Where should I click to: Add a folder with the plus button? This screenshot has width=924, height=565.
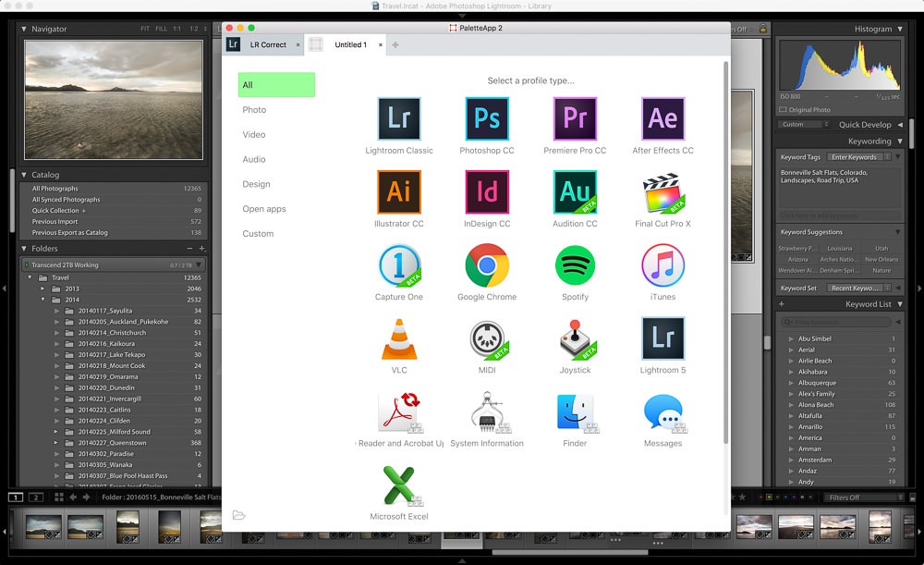pos(202,249)
